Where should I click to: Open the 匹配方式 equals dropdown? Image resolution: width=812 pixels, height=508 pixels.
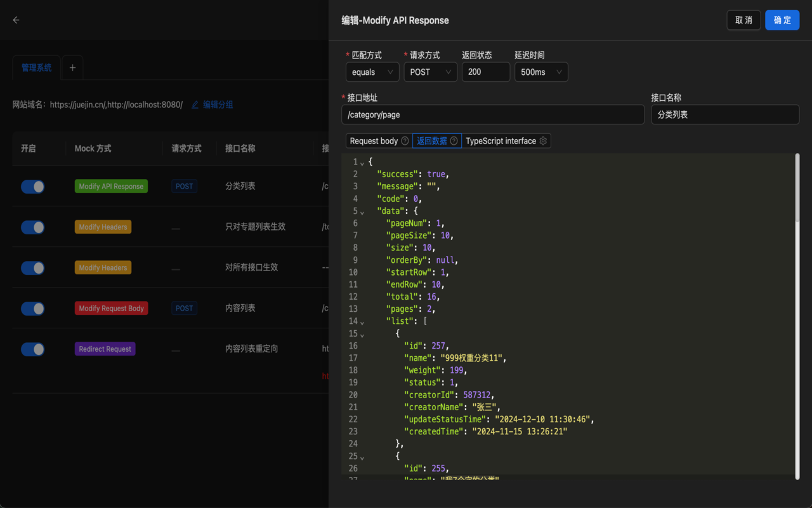372,72
